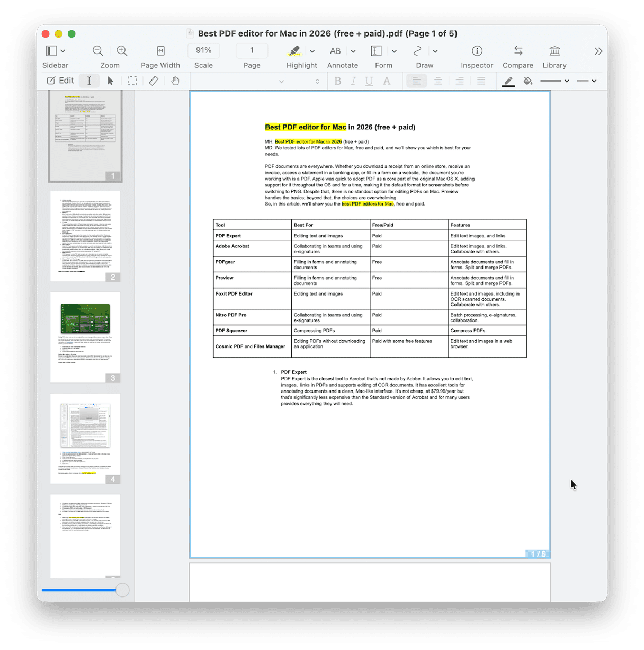Viewport: 644px width, 650px height.
Task: Select page 1 thumbnail in sidebar
Action: pos(85,136)
